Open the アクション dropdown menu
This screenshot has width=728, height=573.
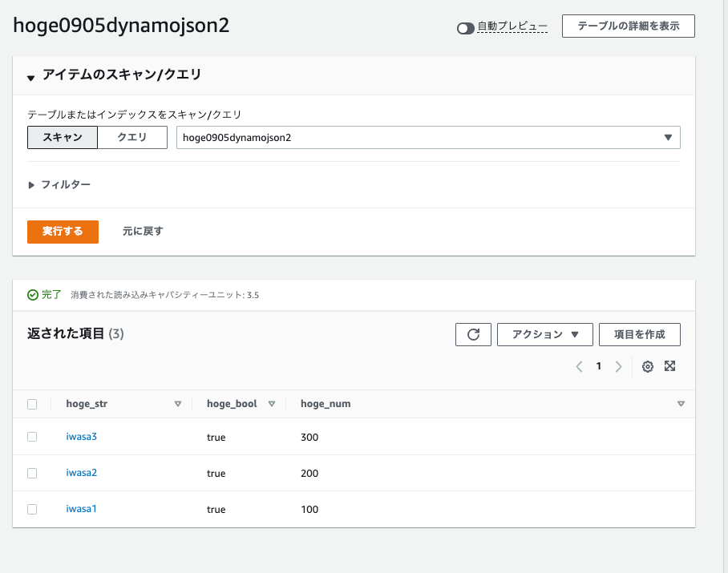pos(545,334)
